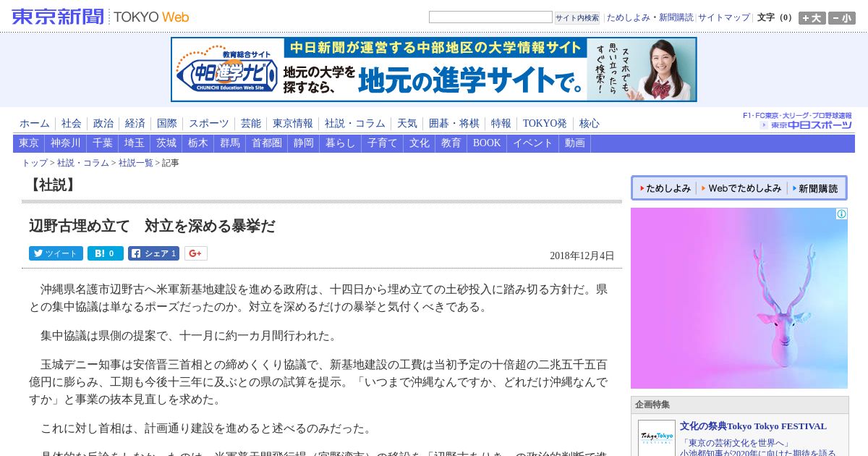Image resolution: width=868 pixels, height=456 pixels.
Task: Open the 天気 section
Action: [407, 124]
